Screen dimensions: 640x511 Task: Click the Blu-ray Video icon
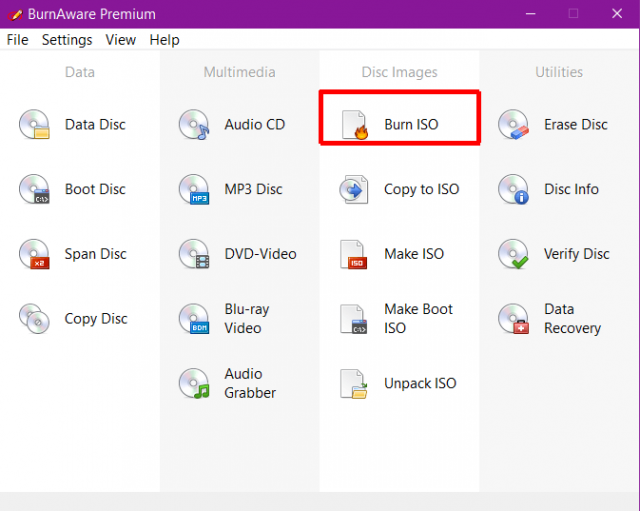pos(194,318)
